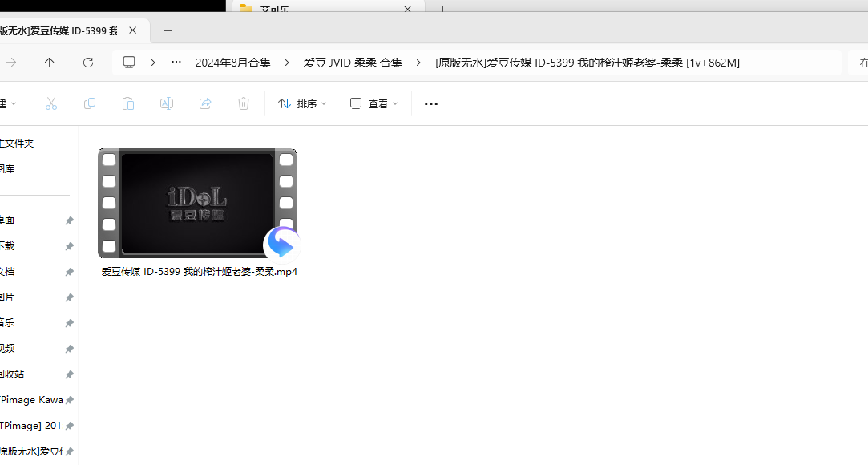
Task: Expand chevron after This PC icon
Action: tap(153, 63)
